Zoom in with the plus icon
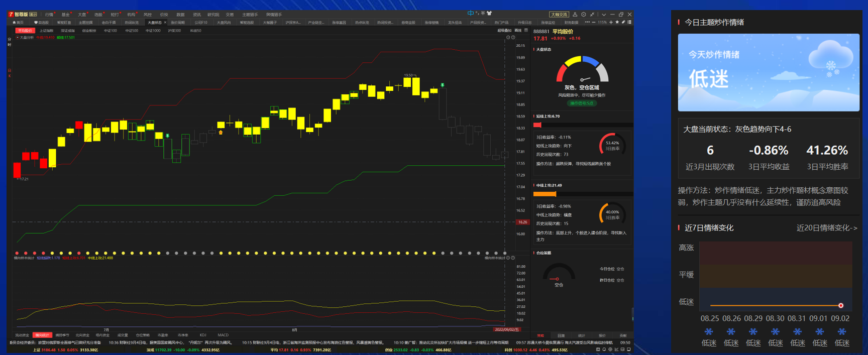868x355 pixels. tap(611, 22)
